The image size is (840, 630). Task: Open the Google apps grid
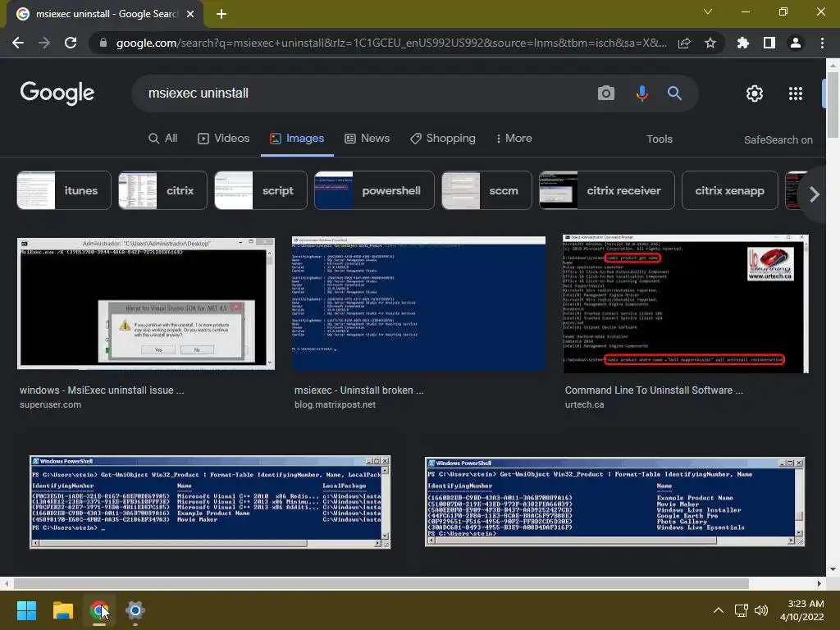click(x=796, y=94)
